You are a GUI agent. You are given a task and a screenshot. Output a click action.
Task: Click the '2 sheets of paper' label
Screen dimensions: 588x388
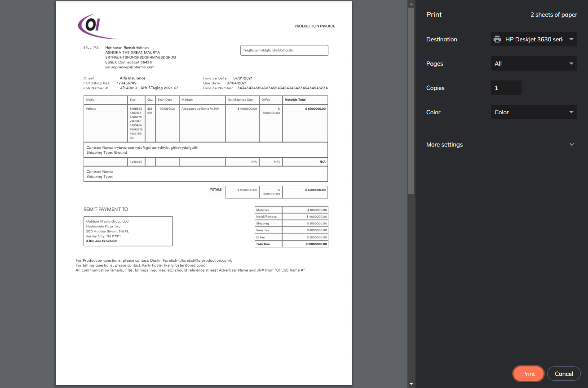[x=554, y=15]
